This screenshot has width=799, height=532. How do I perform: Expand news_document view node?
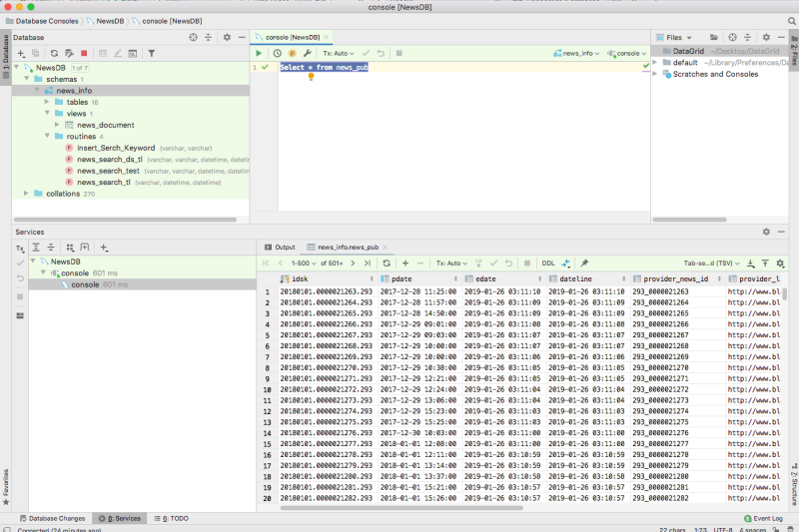point(57,125)
